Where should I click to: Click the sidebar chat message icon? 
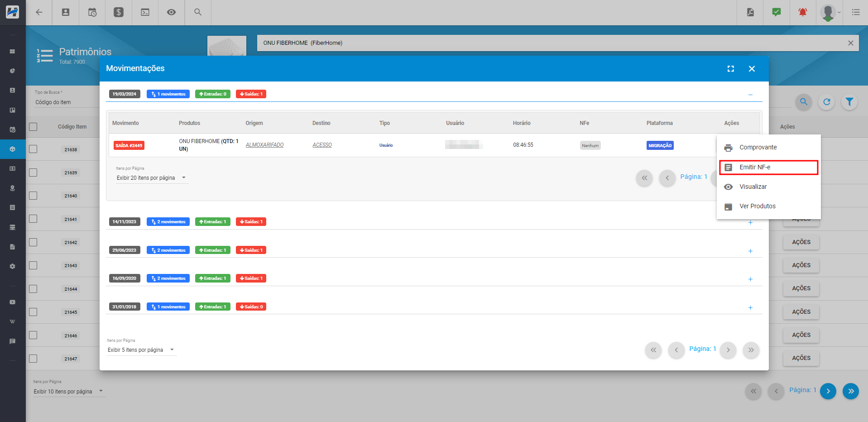13,341
